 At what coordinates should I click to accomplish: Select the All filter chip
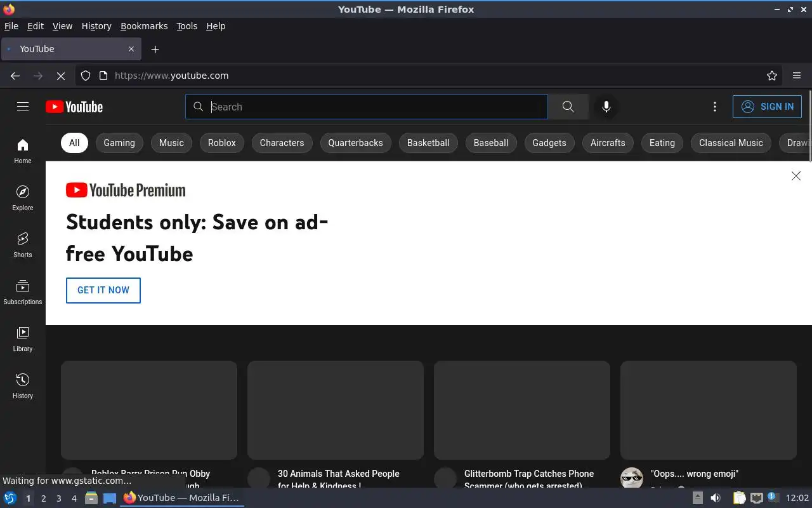click(x=74, y=143)
